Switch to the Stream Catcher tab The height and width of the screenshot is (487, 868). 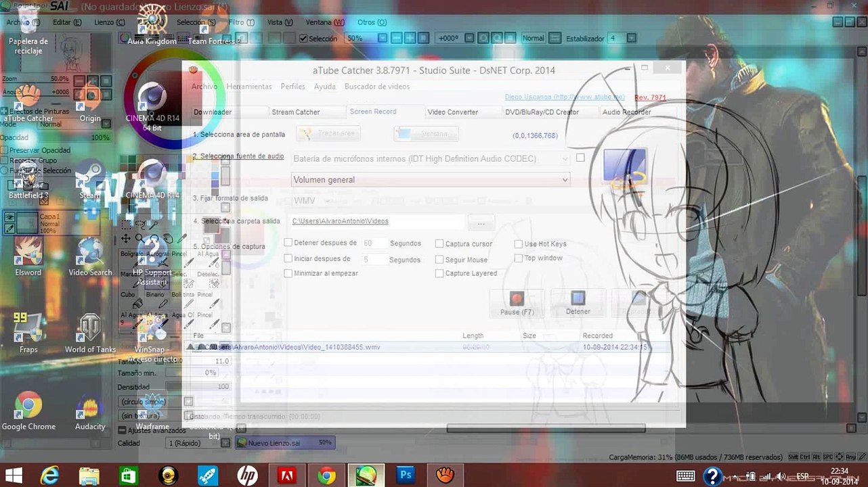click(296, 112)
